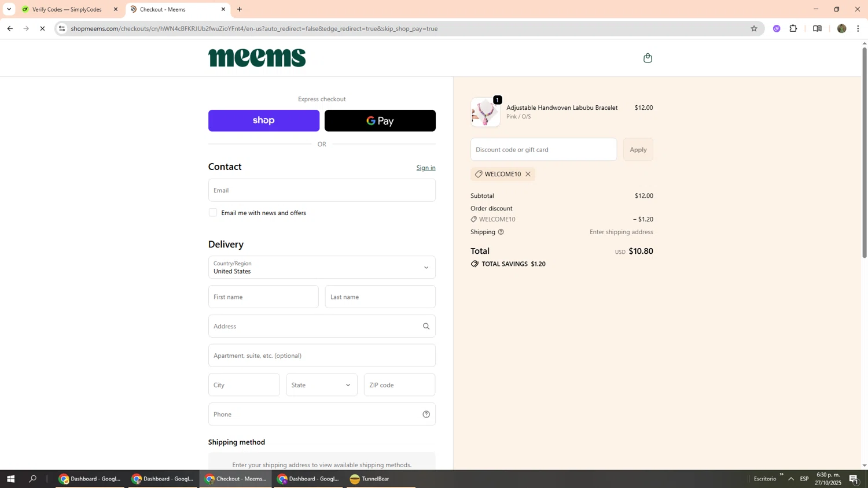
Task: Open the taskbar clock and date
Action: [x=828, y=479]
